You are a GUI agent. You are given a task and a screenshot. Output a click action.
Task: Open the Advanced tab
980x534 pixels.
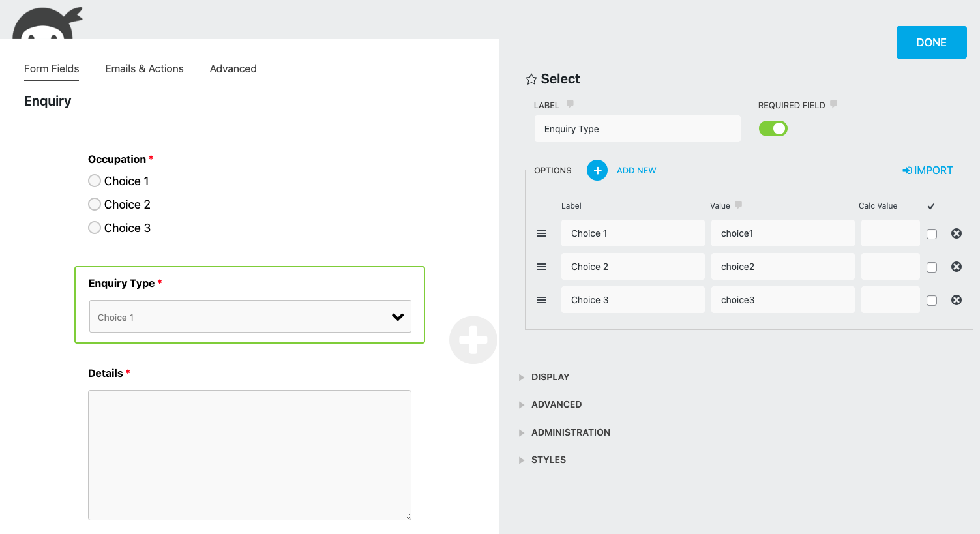(x=233, y=68)
